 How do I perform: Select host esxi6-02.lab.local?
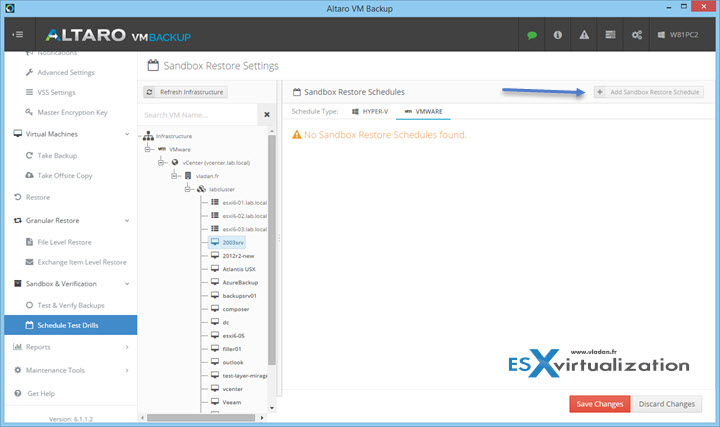[239, 216]
